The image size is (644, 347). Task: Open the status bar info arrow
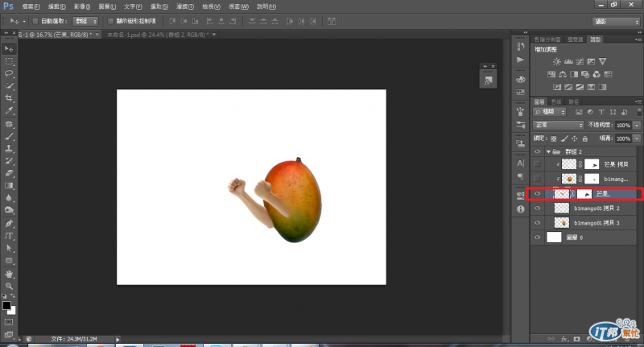(118, 339)
